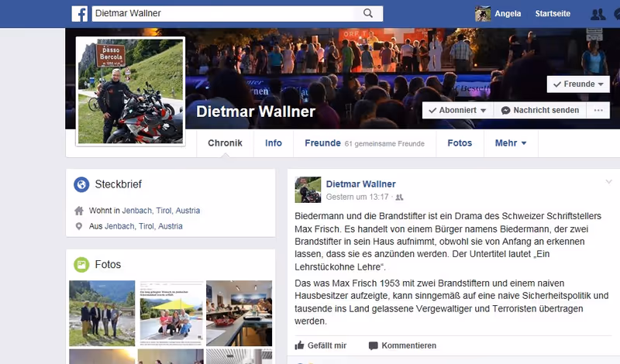Open the friend requests icon in top bar
The height and width of the screenshot is (364, 620).
598,14
